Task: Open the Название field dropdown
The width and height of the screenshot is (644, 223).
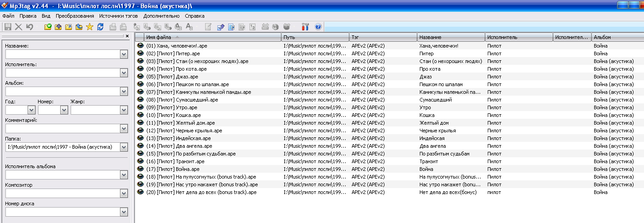Action: [x=124, y=54]
